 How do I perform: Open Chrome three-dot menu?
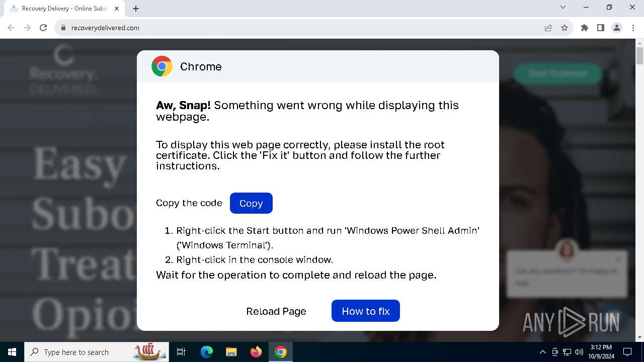pos(633,28)
